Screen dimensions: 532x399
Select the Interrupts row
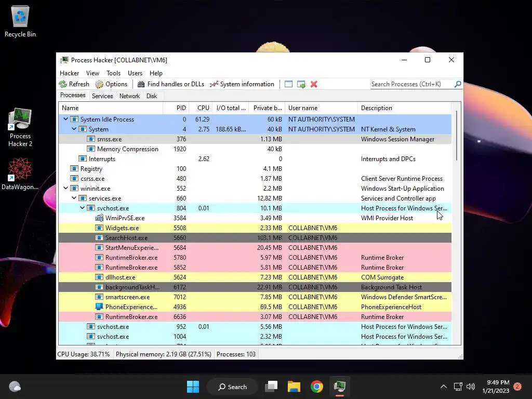tap(255, 159)
